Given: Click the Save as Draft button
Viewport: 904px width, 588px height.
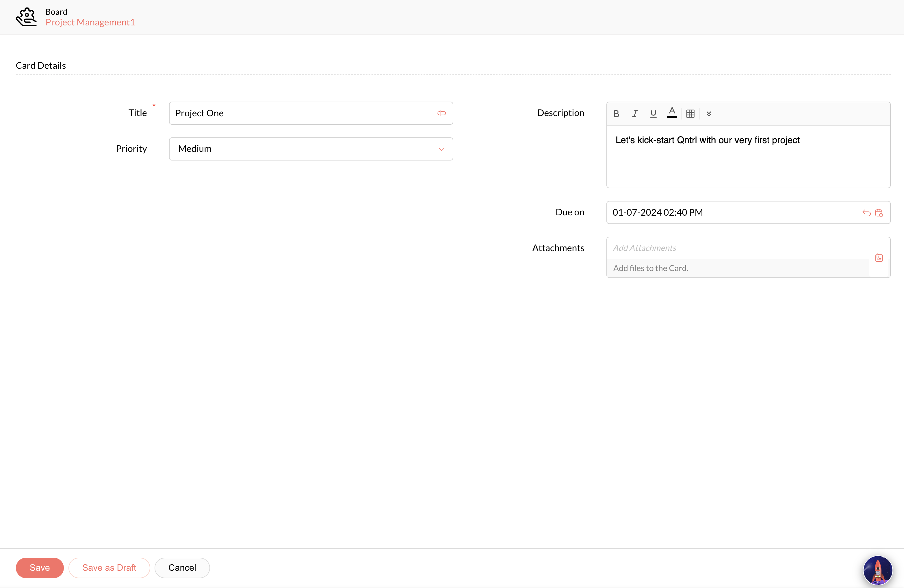Looking at the screenshot, I should 109,568.
